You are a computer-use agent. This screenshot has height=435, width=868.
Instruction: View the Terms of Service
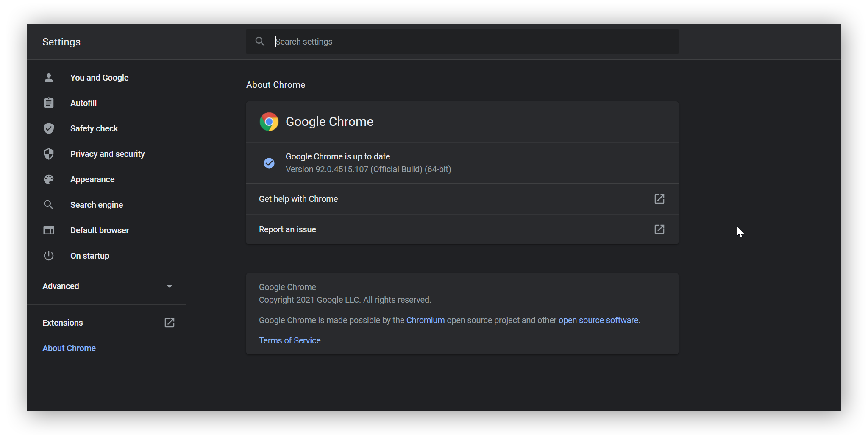pyautogui.click(x=289, y=340)
